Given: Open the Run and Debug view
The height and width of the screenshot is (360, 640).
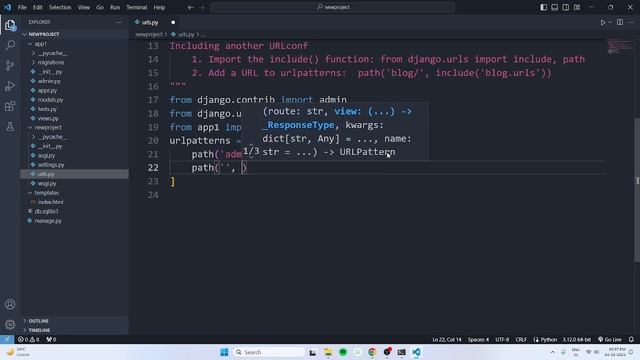Looking at the screenshot, I should (x=10, y=86).
